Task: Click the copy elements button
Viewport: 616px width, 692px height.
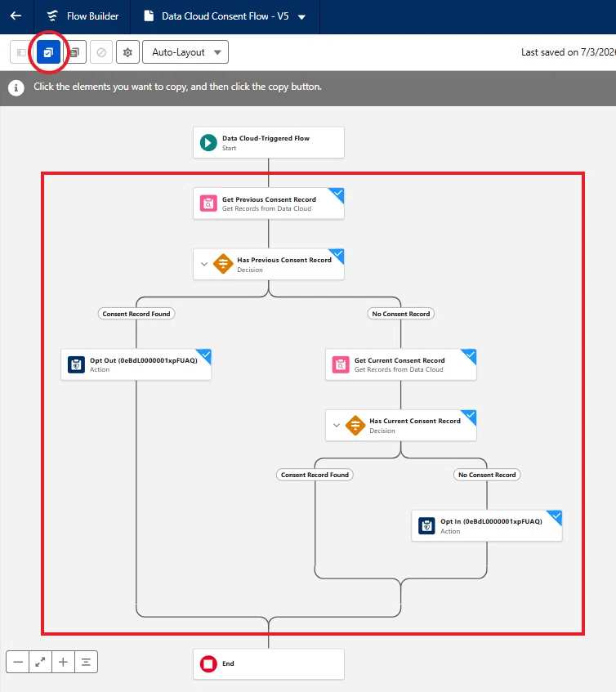Action: pyautogui.click(x=75, y=52)
